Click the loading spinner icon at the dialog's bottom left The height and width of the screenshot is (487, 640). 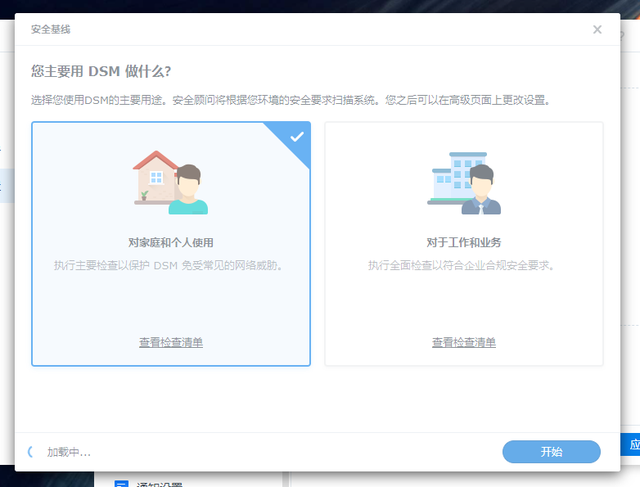click(x=31, y=451)
